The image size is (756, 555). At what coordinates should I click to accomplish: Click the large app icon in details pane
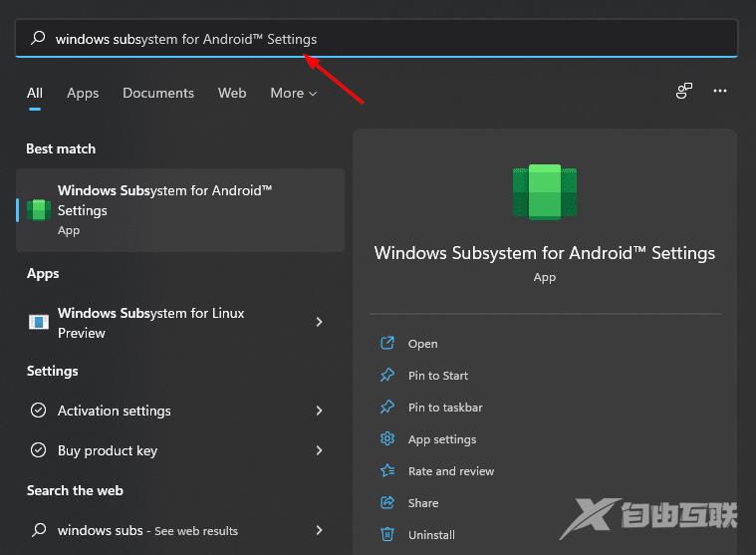tap(544, 192)
